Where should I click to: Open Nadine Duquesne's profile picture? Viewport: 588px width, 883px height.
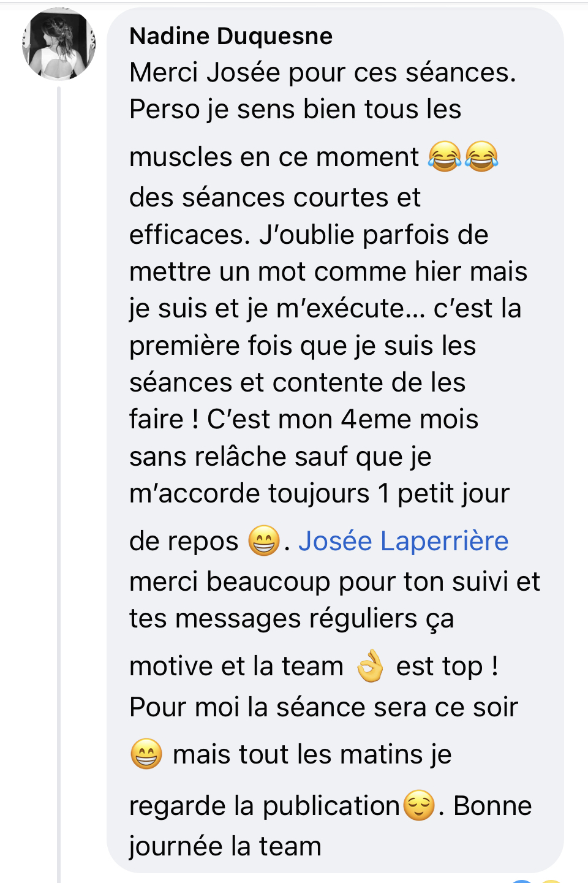click(59, 44)
